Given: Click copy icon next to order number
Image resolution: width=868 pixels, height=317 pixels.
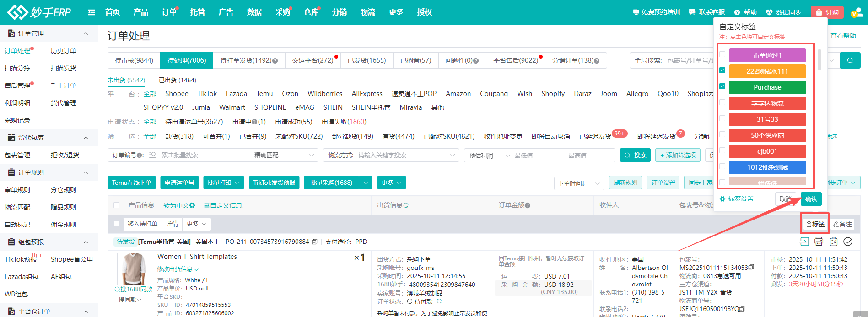Looking at the screenshot, I should click(x=314, y=242).
